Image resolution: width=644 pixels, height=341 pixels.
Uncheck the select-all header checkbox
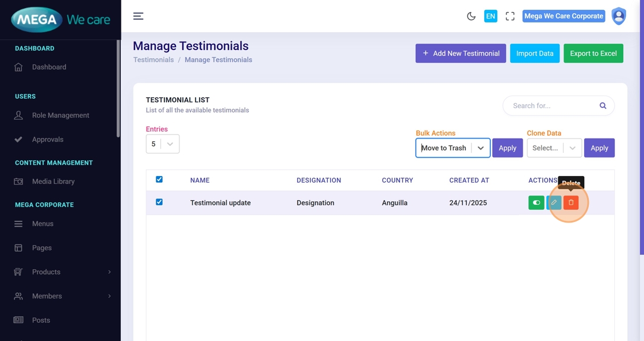click(159, 179)
